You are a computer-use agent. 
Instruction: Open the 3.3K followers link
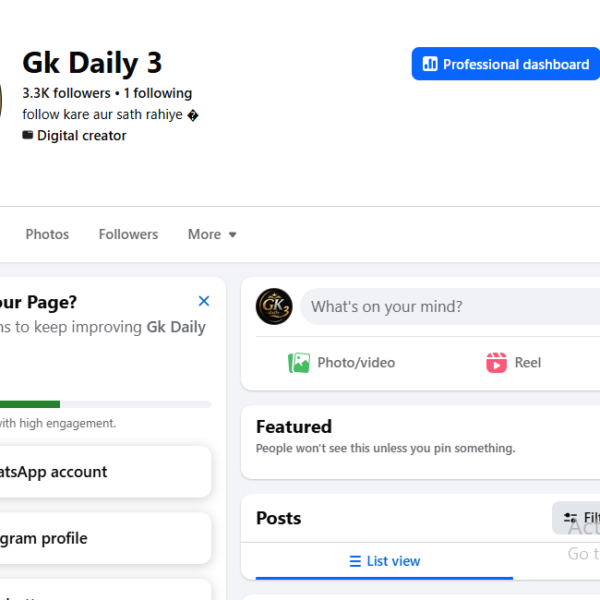click(66, 93)
